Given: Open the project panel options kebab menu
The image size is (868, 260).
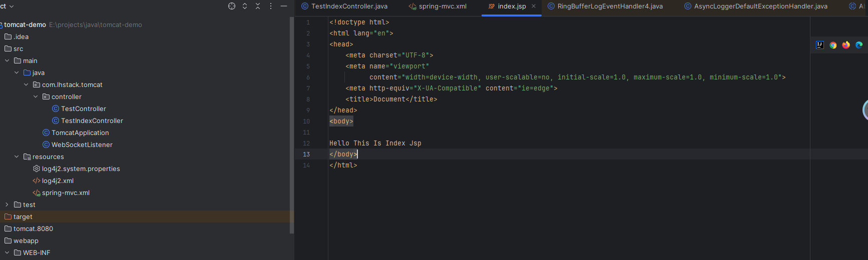Looking at the screenshot, I should (271, 6).
